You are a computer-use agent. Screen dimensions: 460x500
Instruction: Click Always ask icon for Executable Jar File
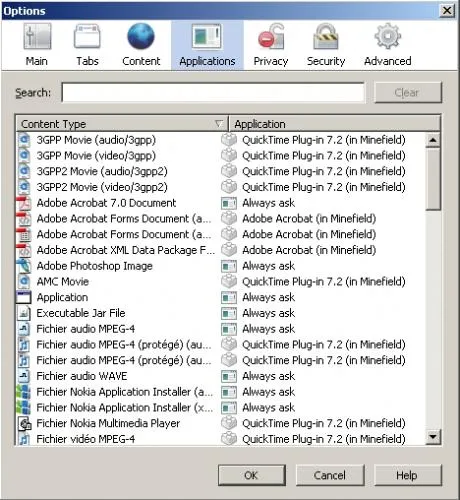coord(229,313)
